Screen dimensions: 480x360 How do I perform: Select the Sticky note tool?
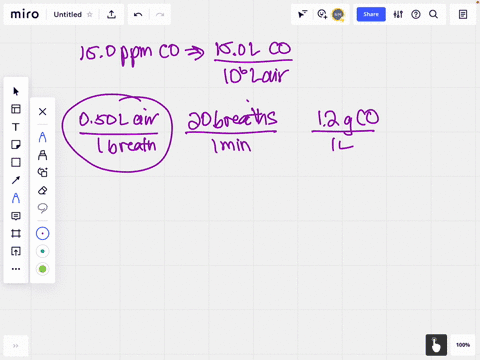pos(16,145)
